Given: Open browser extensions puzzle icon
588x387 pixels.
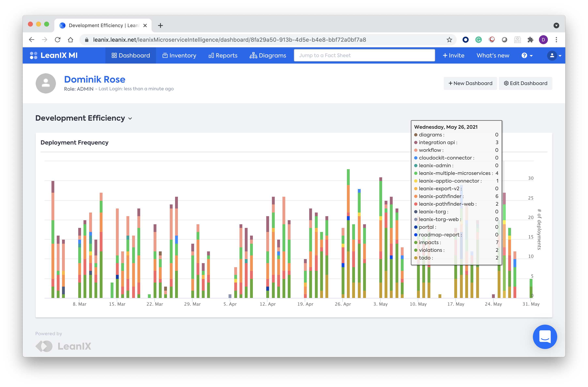Looking at the screenshot, I should pyautogui.click(x=530, y=40).
